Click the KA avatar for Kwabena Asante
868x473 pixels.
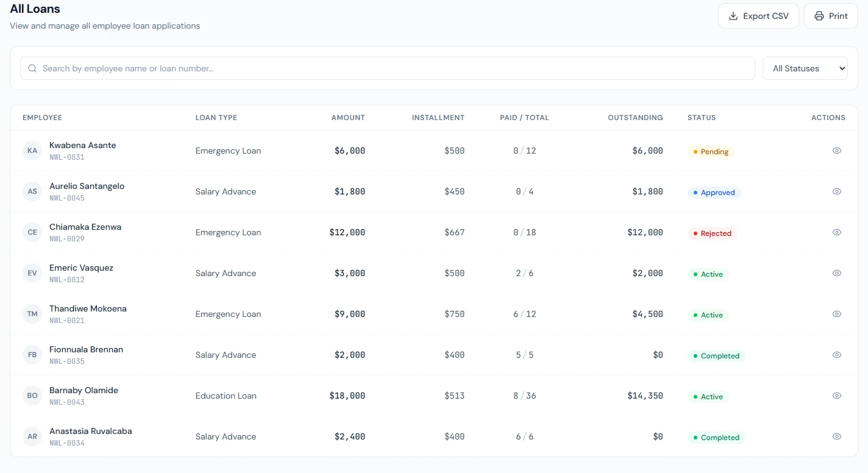[32, 151]
